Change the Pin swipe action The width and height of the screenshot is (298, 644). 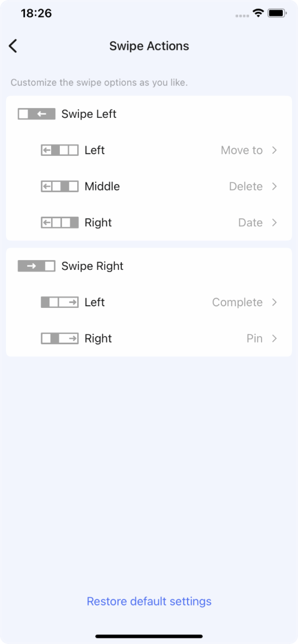[254, 338]
